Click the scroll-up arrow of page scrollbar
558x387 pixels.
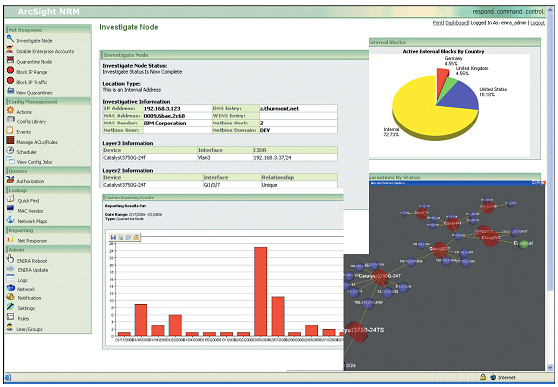[x=551, y=11]
